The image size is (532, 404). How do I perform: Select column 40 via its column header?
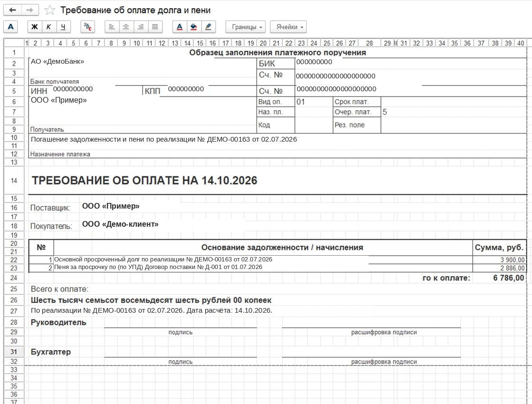pyautogui.click(x=521, y=43)
